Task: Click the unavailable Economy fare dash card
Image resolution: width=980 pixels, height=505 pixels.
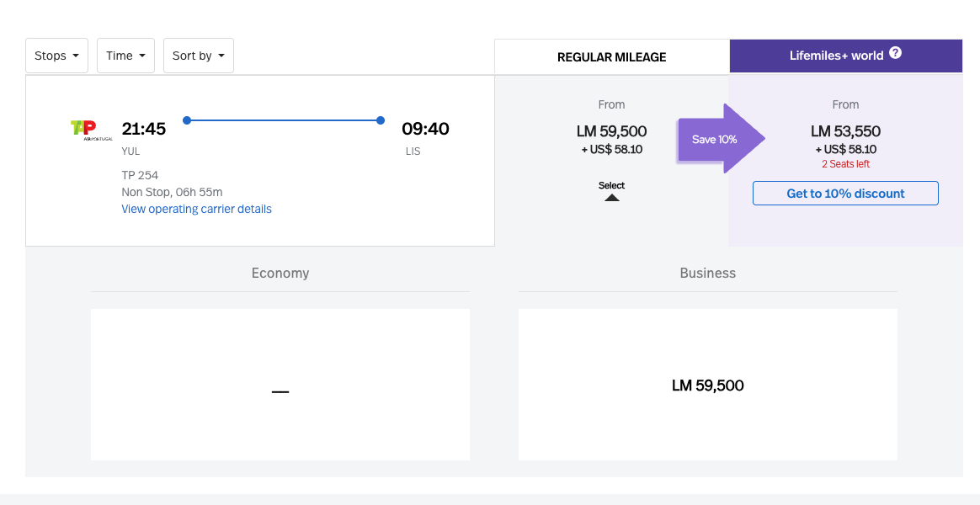Action: (x=280, y=385)
